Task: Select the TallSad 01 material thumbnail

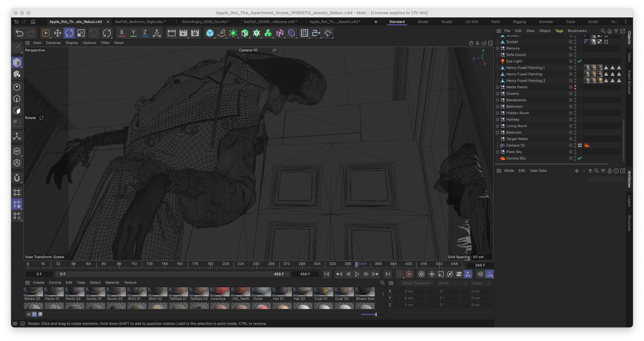Action: (178, 294)
